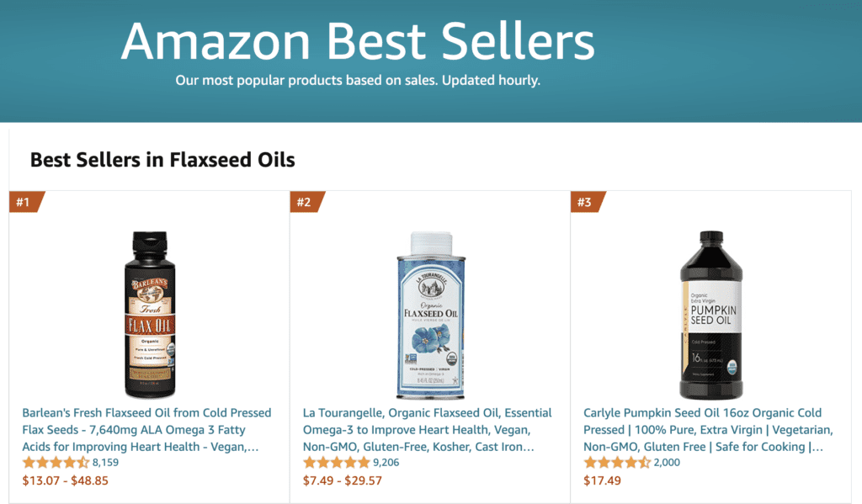Click the #2 rank badge
This screenshot has height=504, width=862.
305,202
